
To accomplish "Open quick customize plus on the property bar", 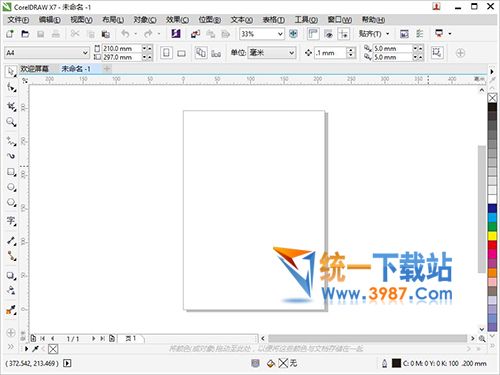I will (x=460, y=53).
